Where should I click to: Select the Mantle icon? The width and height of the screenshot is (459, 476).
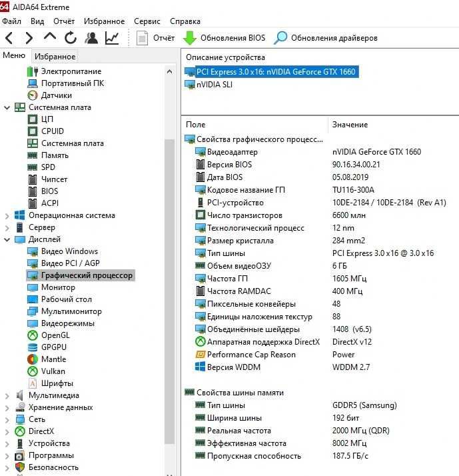click(x=33, y=359)
